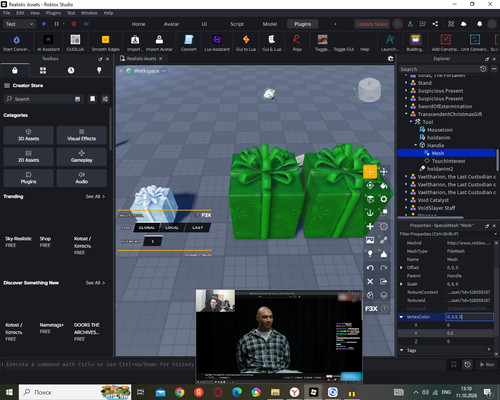Select the F3X New Part plus tool
Screen dimensions: 500x400
tap(370, 226)
